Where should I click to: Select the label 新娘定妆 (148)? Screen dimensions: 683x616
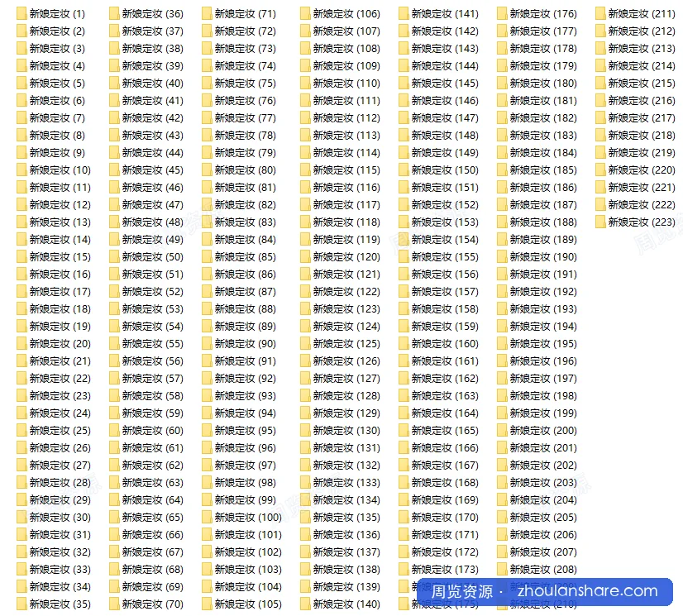click(445, 136)
